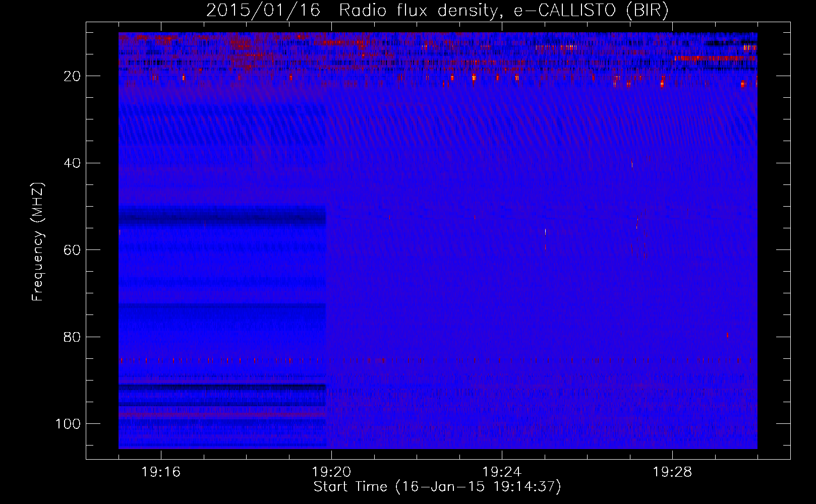The height and width of the screenshot is (504, 816).
Task: Click the 20 frequency tick label
Action: pos(73,76)
